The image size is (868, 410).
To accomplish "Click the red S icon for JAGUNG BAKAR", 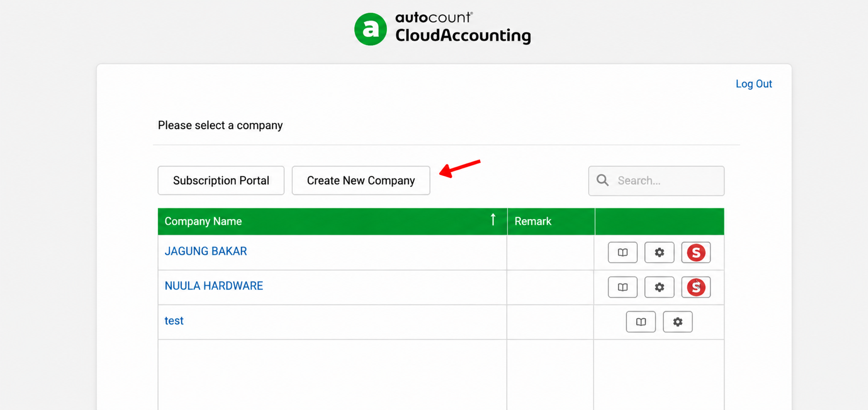I will 696,253.
